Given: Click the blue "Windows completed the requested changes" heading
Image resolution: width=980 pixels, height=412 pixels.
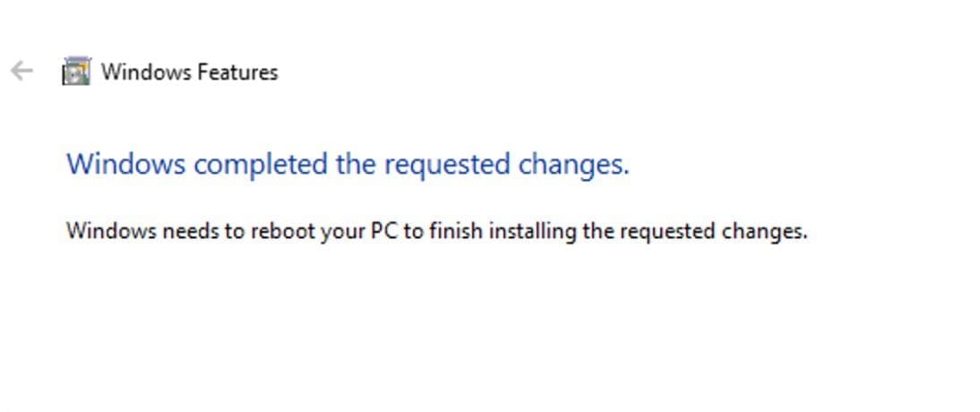Looking at the screenshot, I should [348, 165].
